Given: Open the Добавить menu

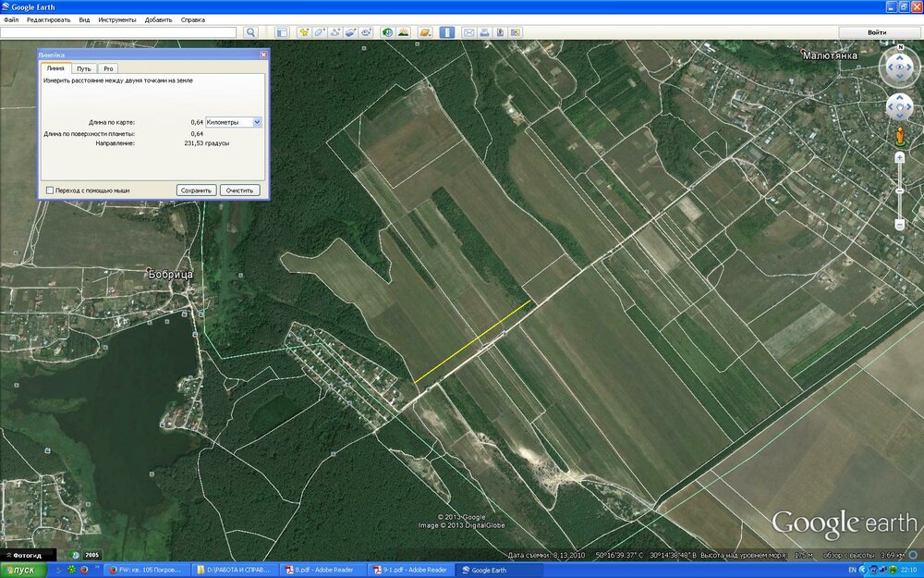Looking at the screenshot, I should [x=159, y=19].
